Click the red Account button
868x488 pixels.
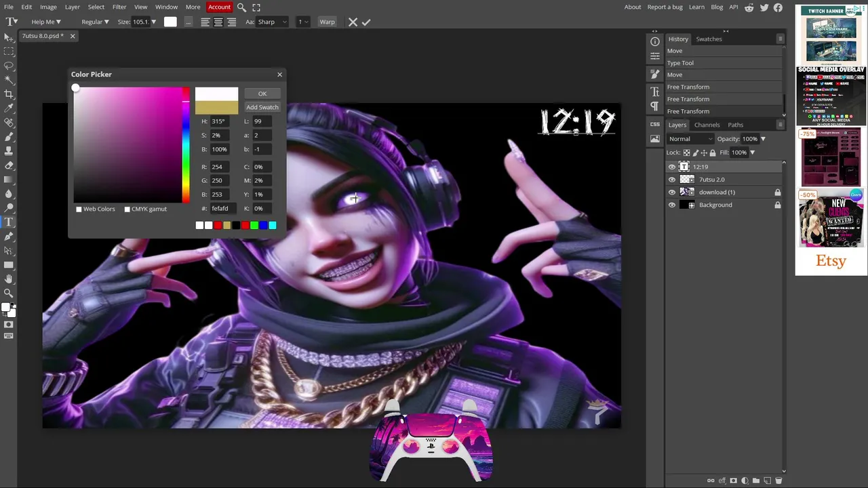pyautogui.click(x=219, y=7)
